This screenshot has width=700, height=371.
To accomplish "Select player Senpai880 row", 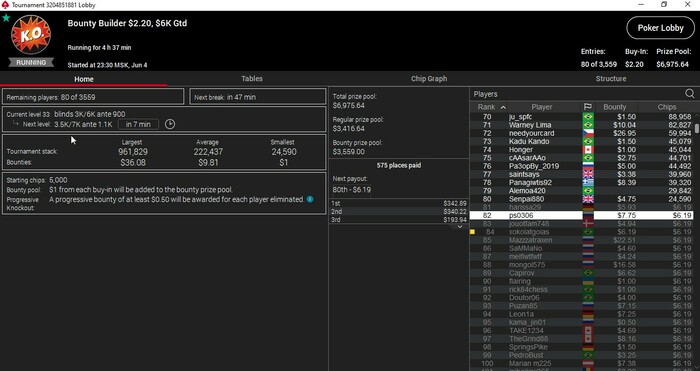I will [x=582, y=199].
